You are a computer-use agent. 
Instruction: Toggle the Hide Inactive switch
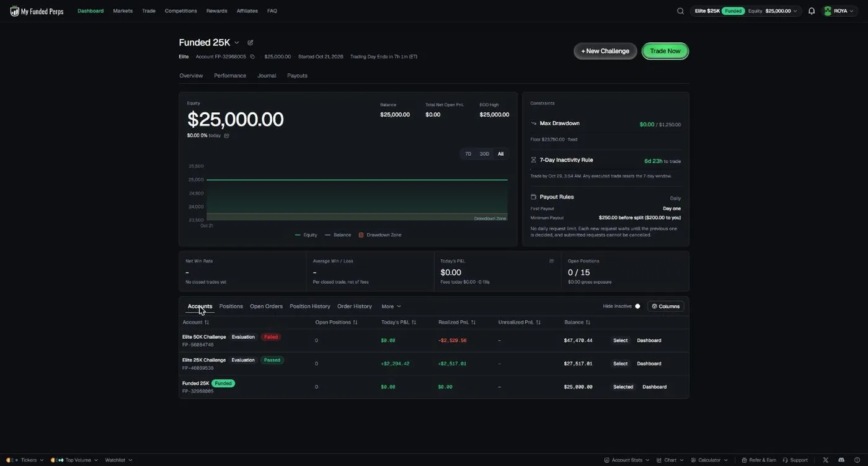point(637,307)
